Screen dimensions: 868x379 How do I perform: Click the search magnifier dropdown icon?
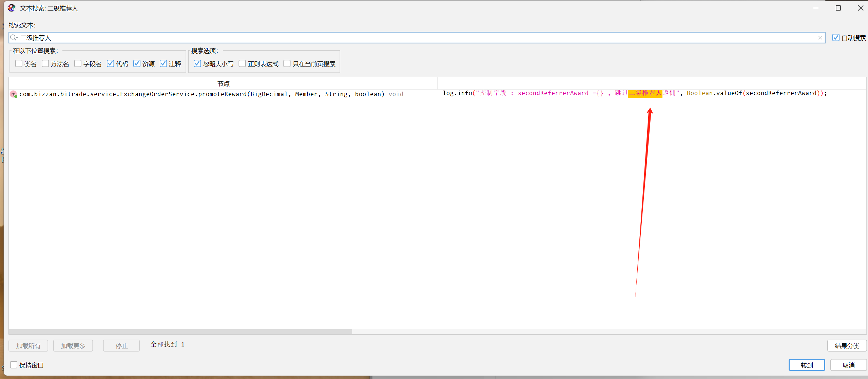14,38
